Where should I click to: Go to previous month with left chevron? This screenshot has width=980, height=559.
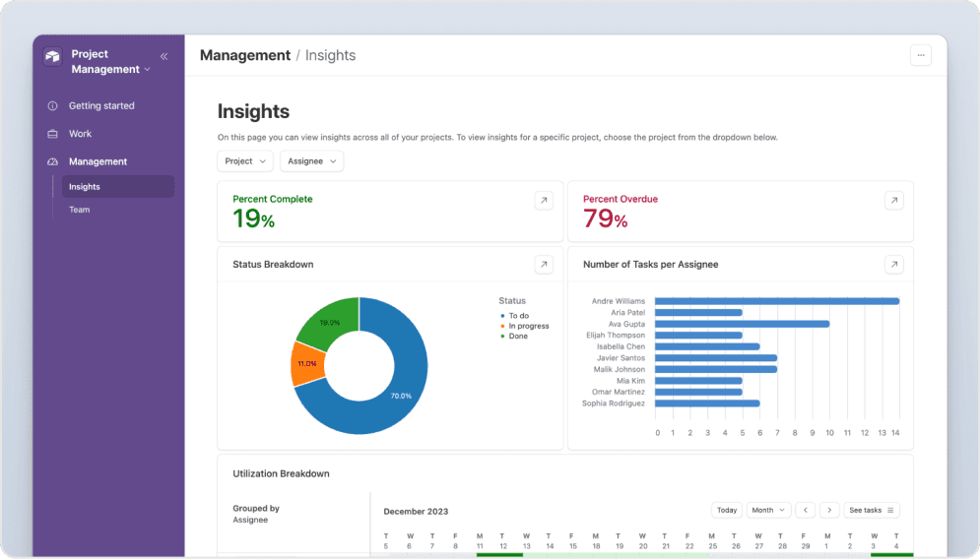click(806, 510)
